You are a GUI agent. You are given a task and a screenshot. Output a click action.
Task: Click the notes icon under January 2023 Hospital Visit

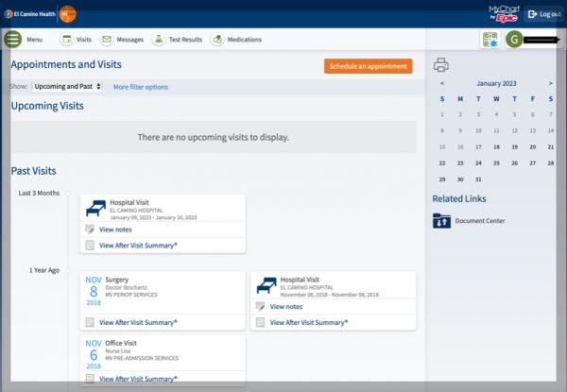(90, 229)
